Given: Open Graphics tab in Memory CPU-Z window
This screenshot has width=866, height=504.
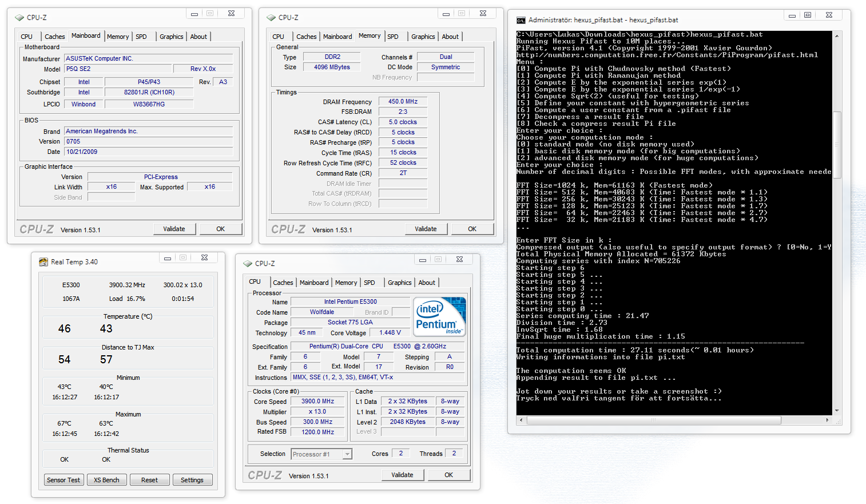Looking at the screenshot, I should 423,37.
